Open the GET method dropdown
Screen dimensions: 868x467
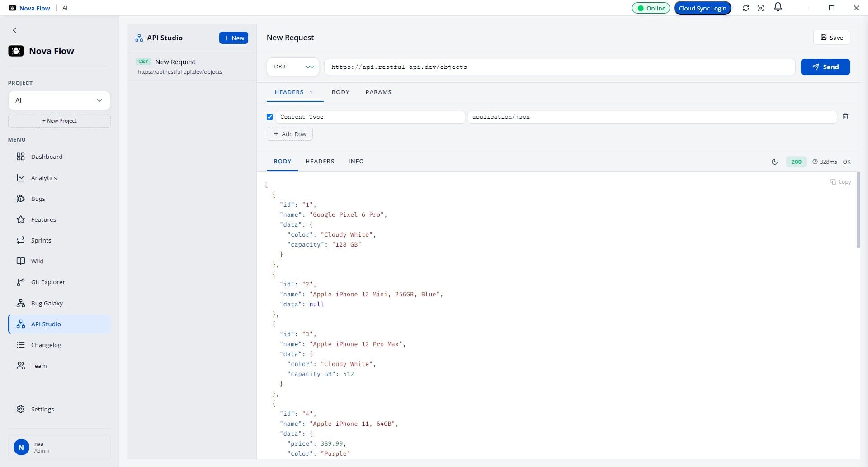(292, 67)
